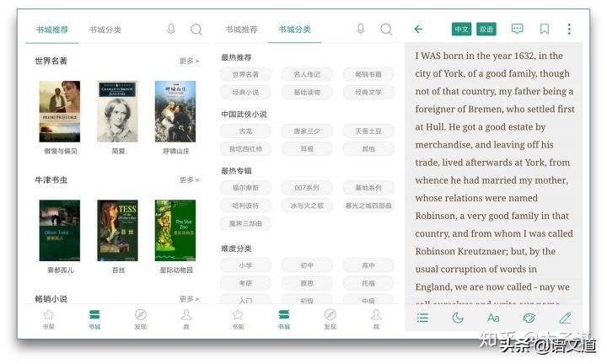Tap microphone icon on 书城分类 screen
Viewport: 607px width, 364px height.
click(361, 29)
